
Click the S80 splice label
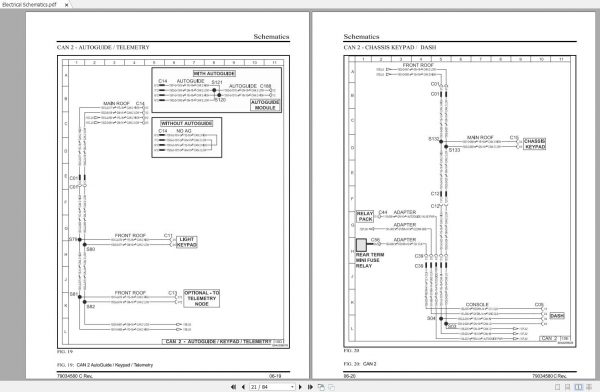click(91, 249)
